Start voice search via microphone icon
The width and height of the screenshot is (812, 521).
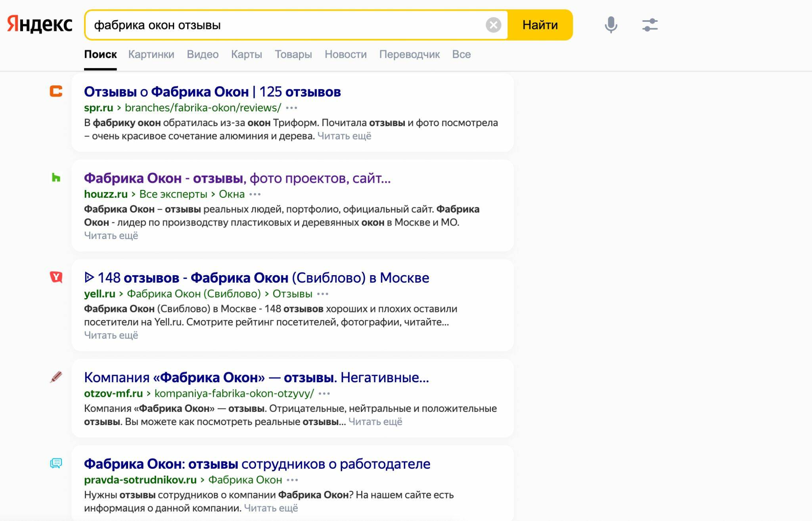pyautogui.click(x=611, y=25)
